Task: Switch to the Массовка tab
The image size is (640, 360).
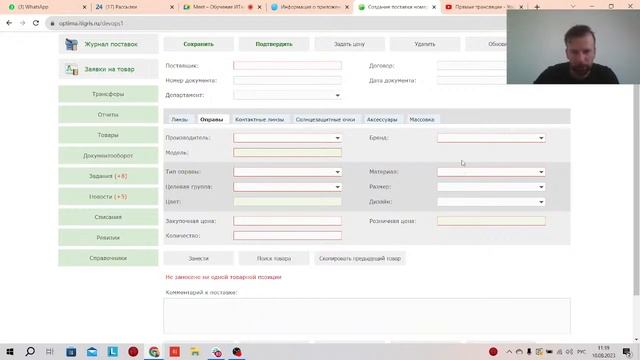Action: pyautogui.click(x=422, y=120)
